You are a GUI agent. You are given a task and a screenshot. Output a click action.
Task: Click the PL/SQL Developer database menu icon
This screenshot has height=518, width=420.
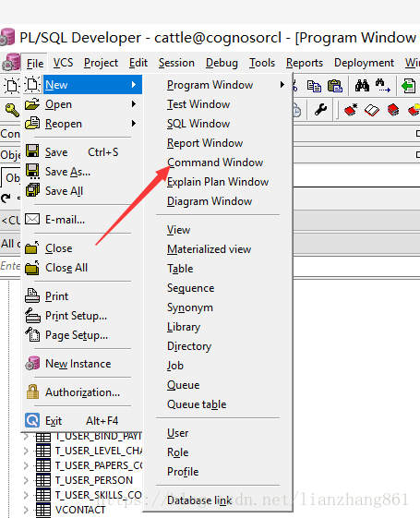pos(11,62)
